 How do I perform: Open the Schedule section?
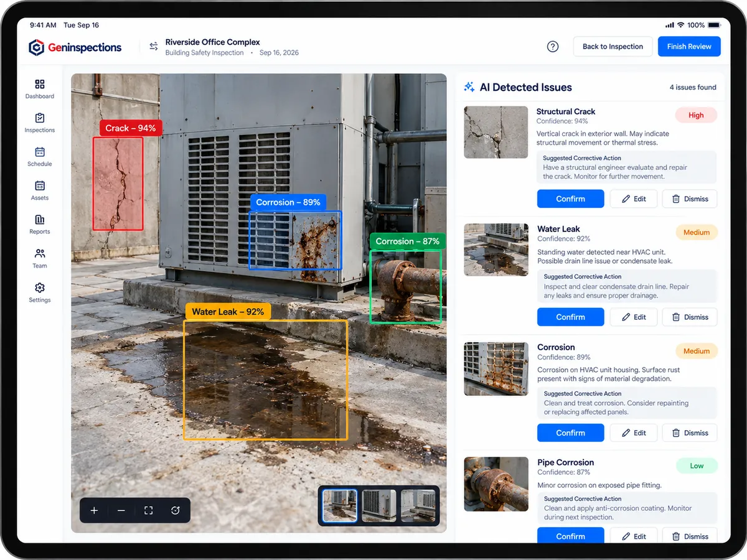click(x=40, y=156)
